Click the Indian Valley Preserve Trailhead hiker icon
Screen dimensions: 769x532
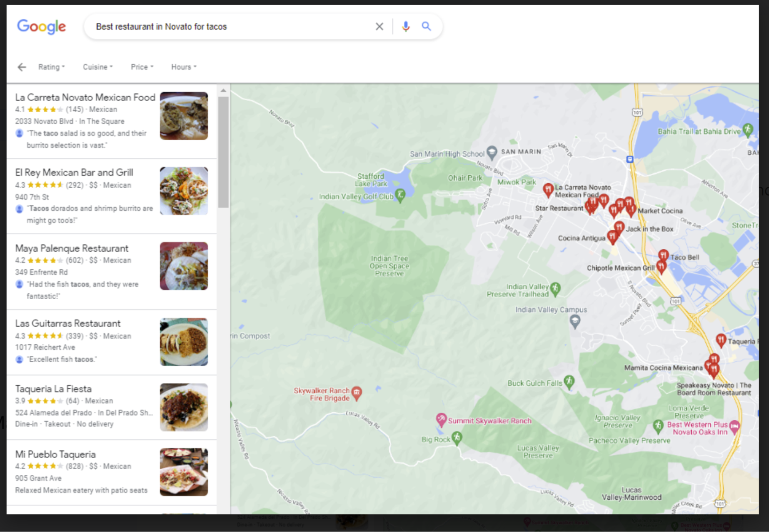coord(555,289)
